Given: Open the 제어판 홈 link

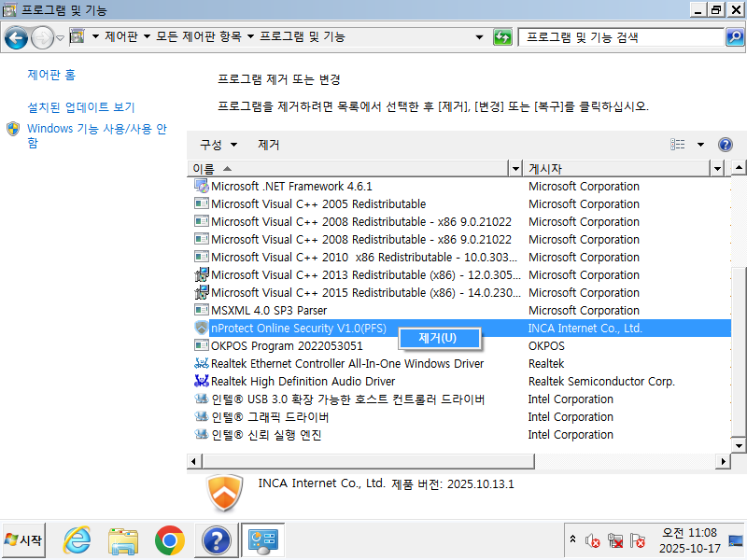Looking at the screenshot, I should 51,75.
